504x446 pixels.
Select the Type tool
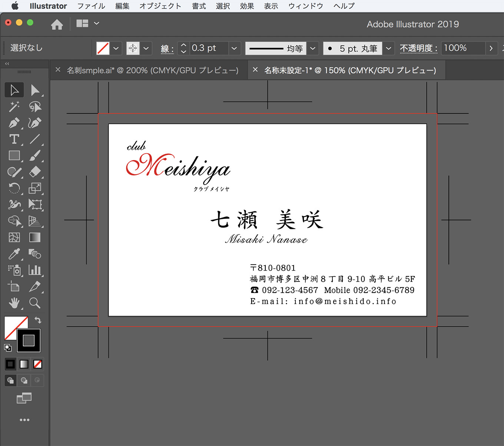coord(14,139)
